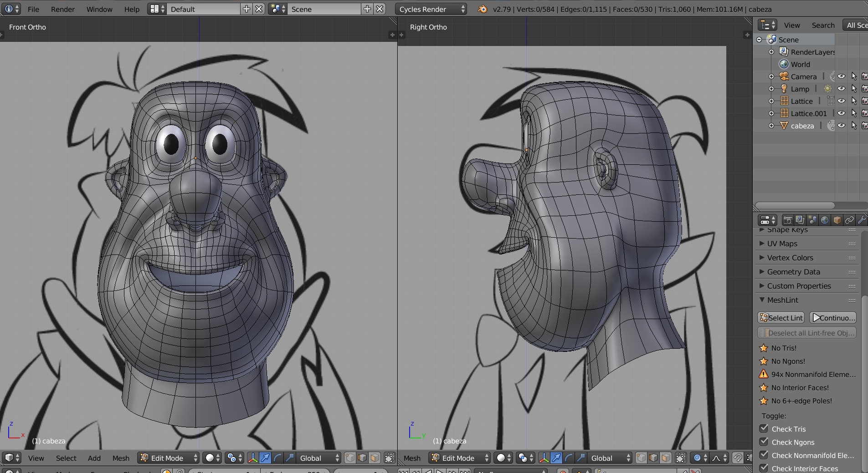This screenshot has width=868, height=473.
Task: Switch to Object properties cube tab
Action: click(x=837, y=220)
